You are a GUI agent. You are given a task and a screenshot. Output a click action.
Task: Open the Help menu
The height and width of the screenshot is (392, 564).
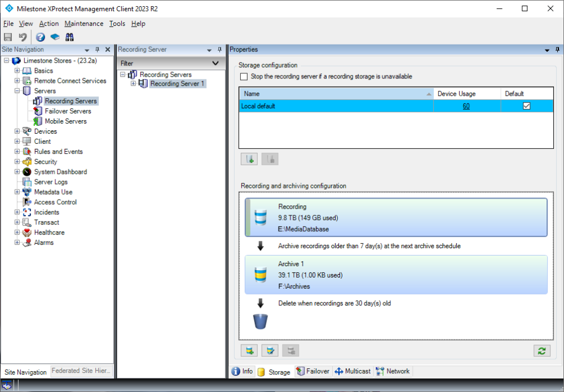point(138,24)
